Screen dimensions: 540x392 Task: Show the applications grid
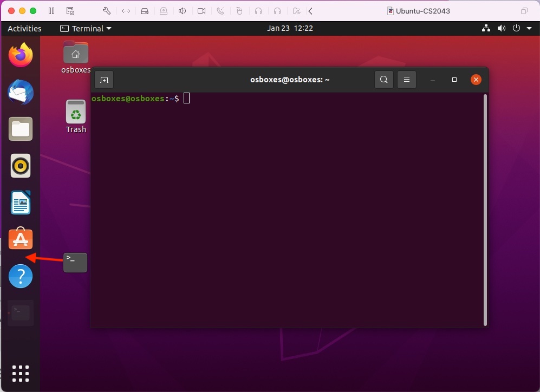tap(21, 374)
